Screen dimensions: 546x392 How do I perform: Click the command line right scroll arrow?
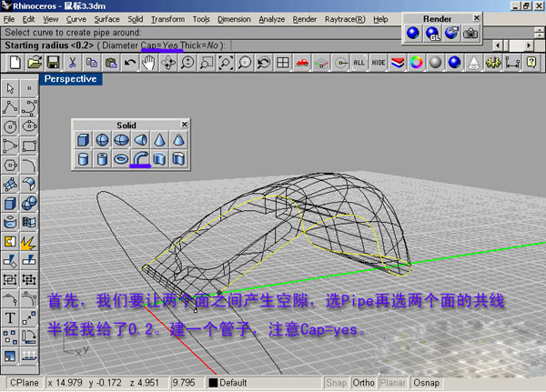pos(529,45)
